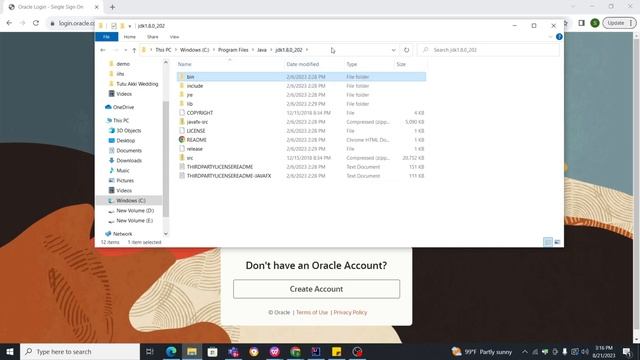
Task: Click the Search jdk1.8.0_202 box
Action: 488,50
